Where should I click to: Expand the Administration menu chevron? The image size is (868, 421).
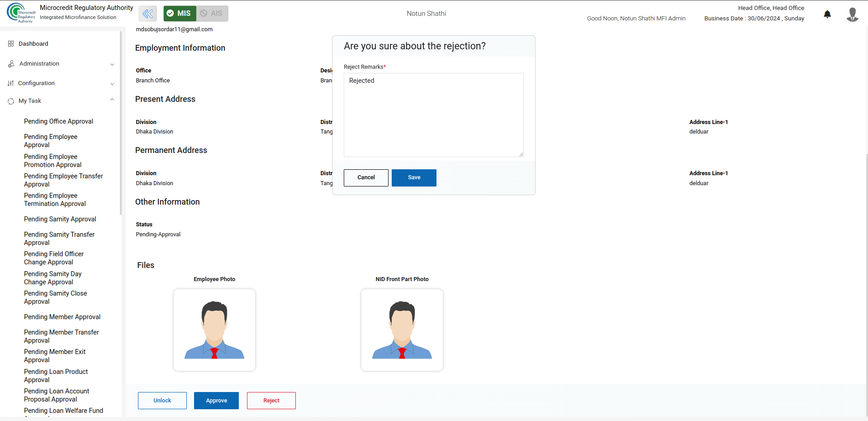click(112, 64)
